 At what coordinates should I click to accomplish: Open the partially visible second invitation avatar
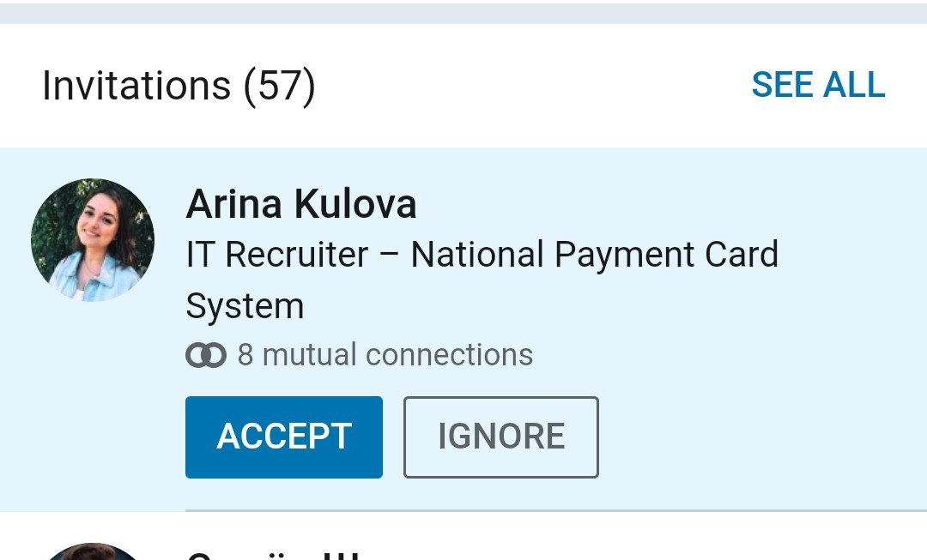[93, 553]
